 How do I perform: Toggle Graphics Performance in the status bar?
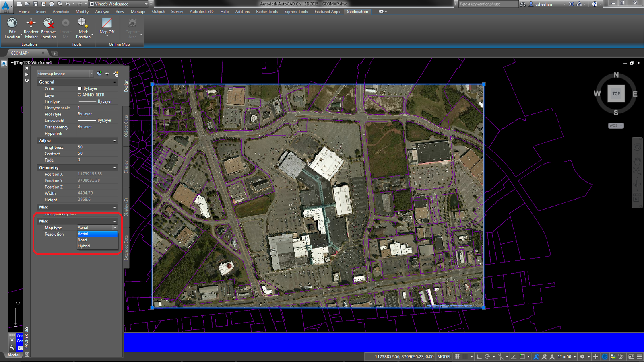click(x=605, y=357)
